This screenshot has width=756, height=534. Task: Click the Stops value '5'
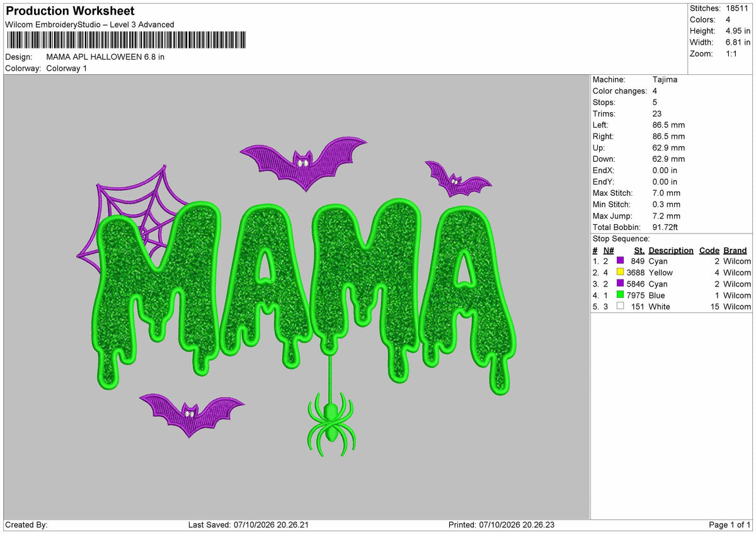pos(656,103)
